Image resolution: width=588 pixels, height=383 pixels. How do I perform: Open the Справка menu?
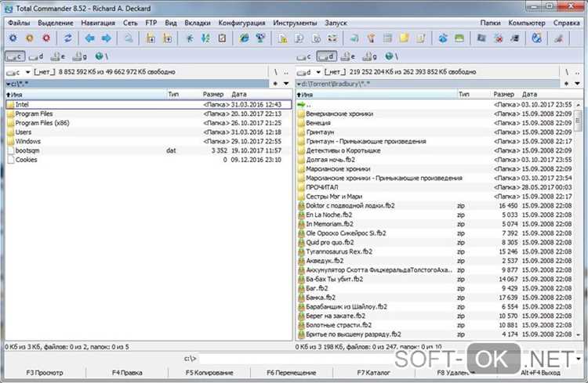click(x=566, y=23)
